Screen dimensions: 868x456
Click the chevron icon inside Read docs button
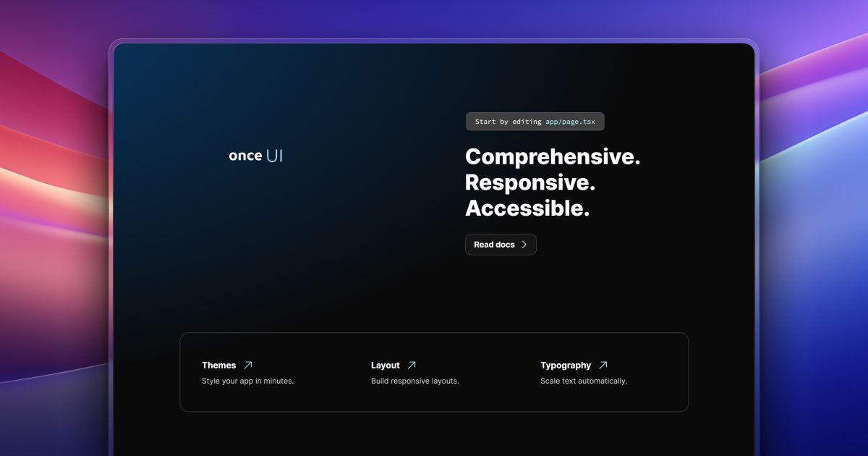coord(525,244)
